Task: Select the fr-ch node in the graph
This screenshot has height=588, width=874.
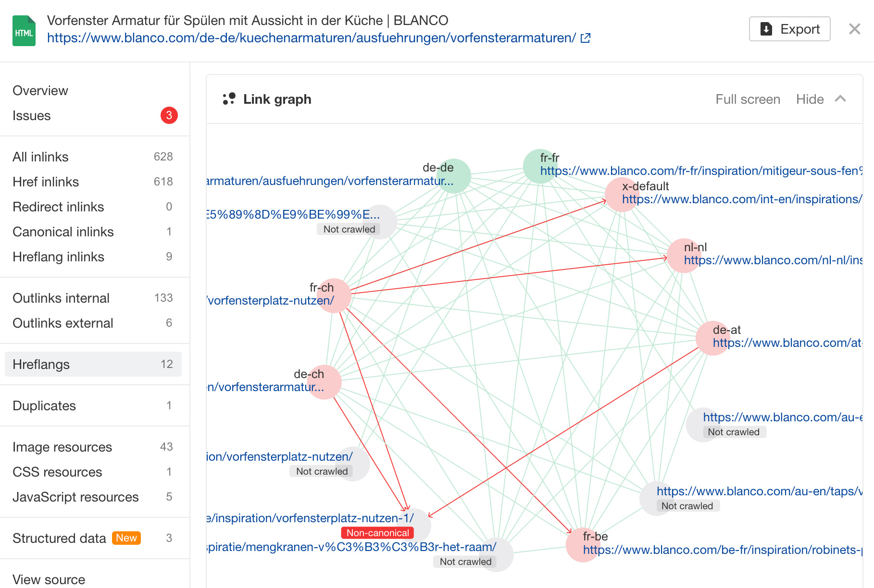Action: coord(335,296)
